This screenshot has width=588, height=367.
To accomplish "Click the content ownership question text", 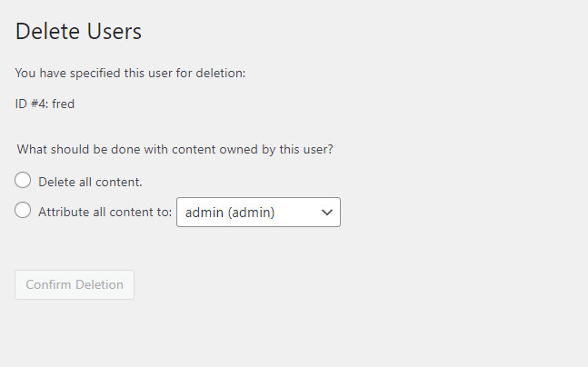I will point(175,150).
